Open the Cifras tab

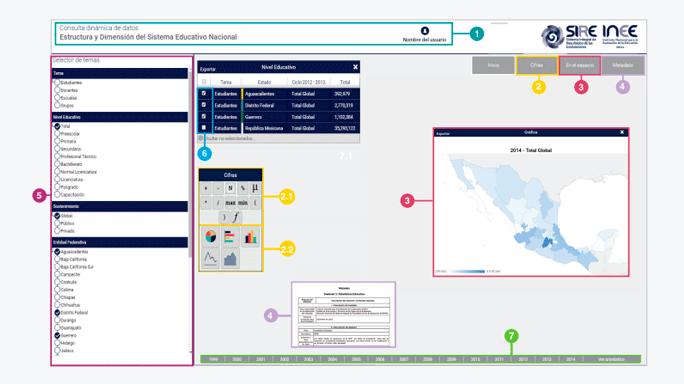[537, 65]
